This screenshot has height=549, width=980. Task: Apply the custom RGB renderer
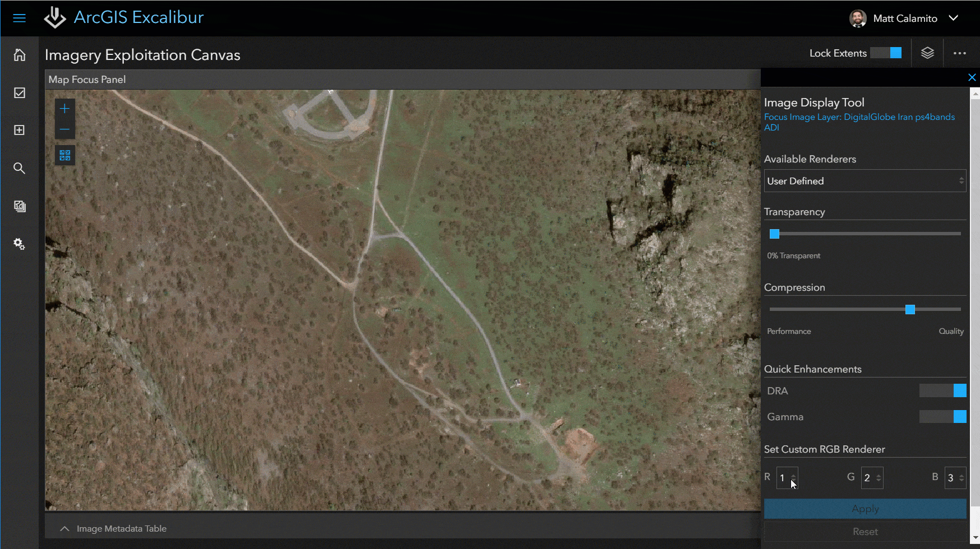865,508
